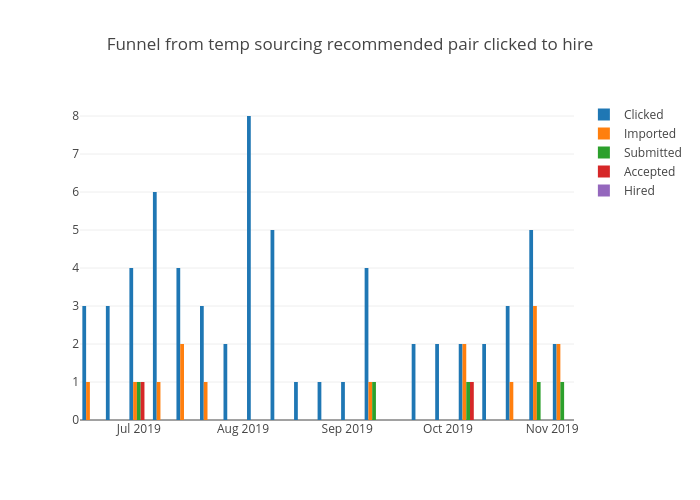Toggle the Accepted legend text

point(649,171)
